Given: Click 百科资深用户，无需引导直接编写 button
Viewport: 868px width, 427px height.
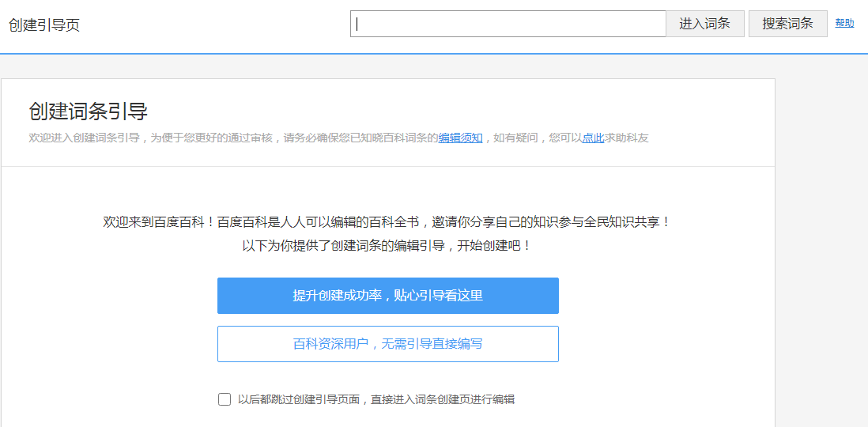Looking at the screenshot, I should click(x=388, y=344).
